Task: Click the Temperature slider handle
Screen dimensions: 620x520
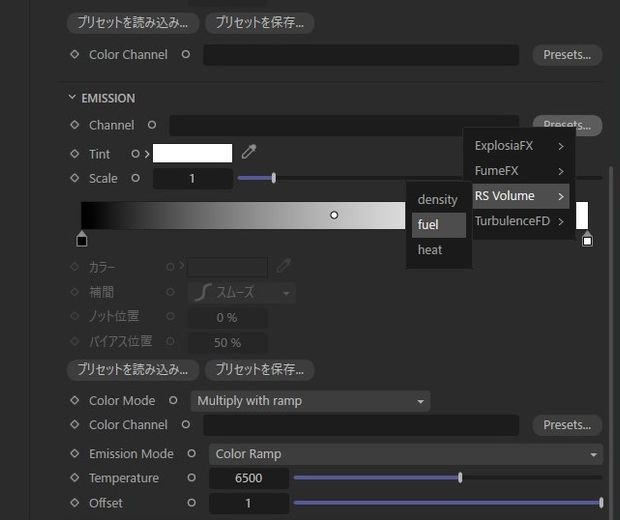Action: (460, 478)
